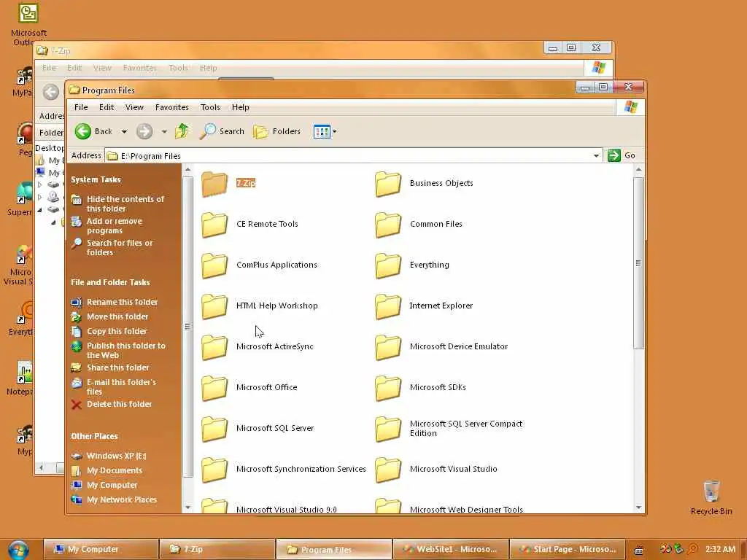Collapse File and Folder Tasks section header

coord(110,282)
